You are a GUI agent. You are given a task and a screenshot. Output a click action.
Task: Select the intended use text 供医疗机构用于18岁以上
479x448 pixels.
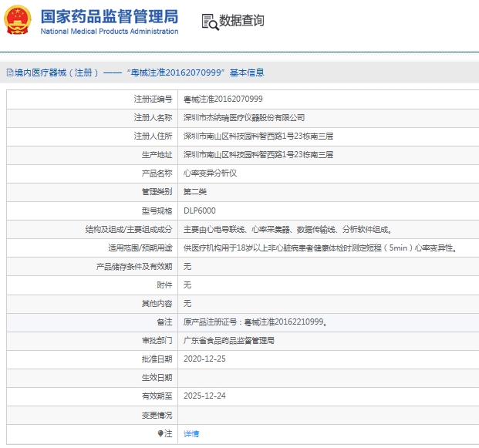pos(320,248)
